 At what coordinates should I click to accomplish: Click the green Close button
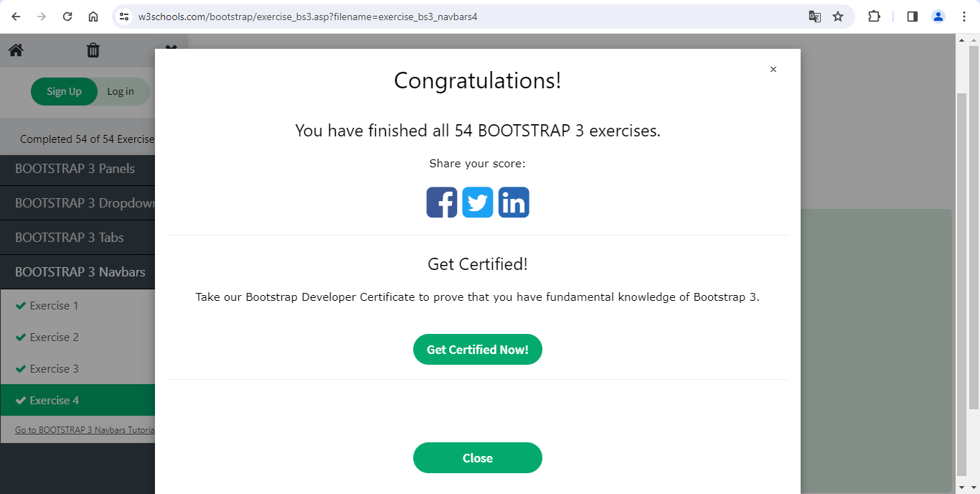[477, 458]
